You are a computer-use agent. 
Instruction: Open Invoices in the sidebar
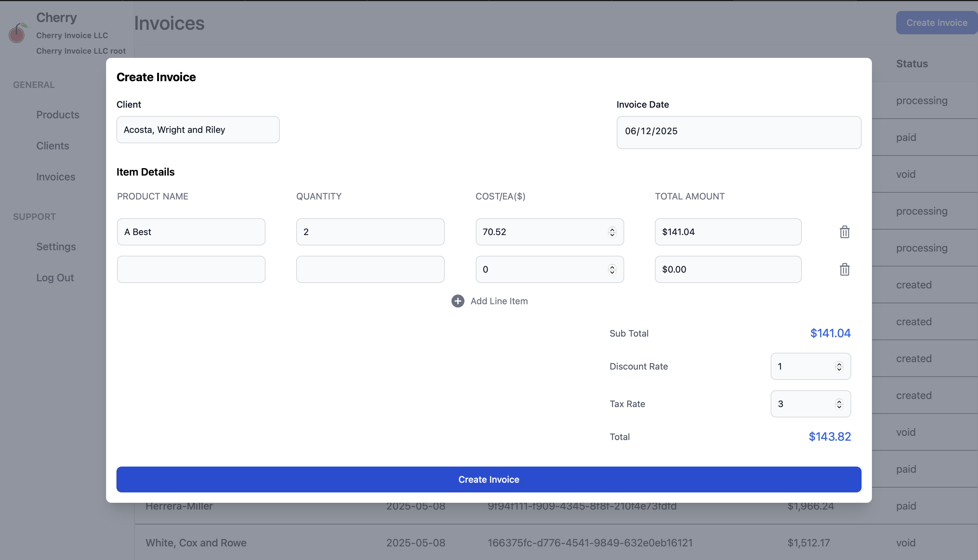[56, 177]
